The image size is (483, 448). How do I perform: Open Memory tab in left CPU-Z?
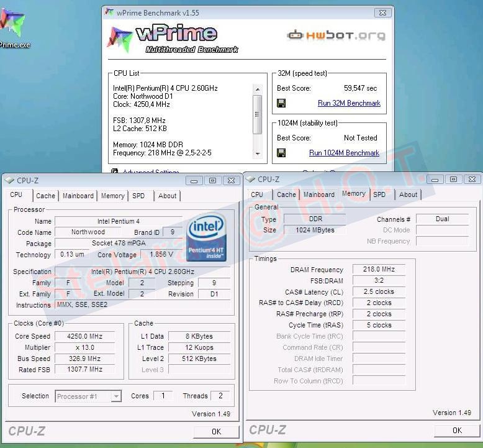coord(113,196)
